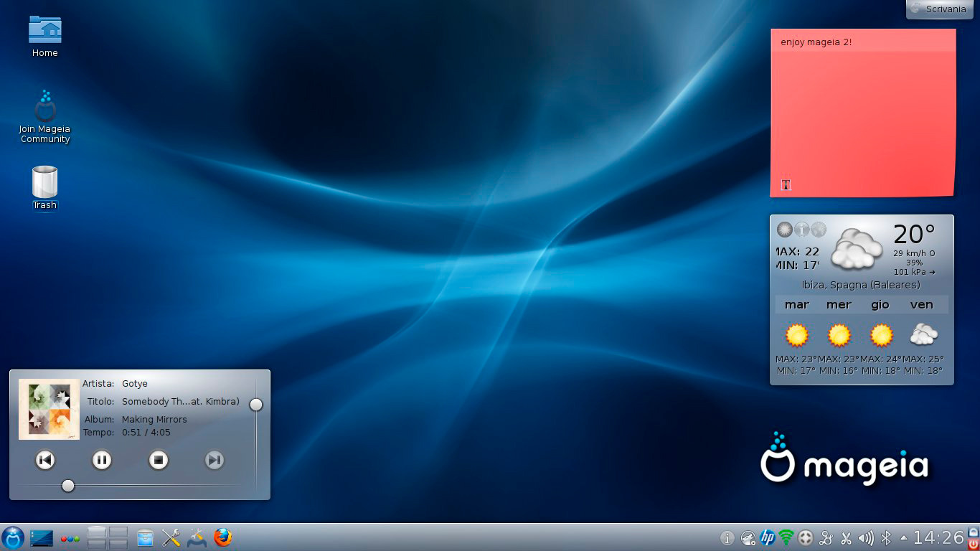This screenshot has height=551, width=980.
Task: Open the Mageia application launcher menu
Action: 13,537
